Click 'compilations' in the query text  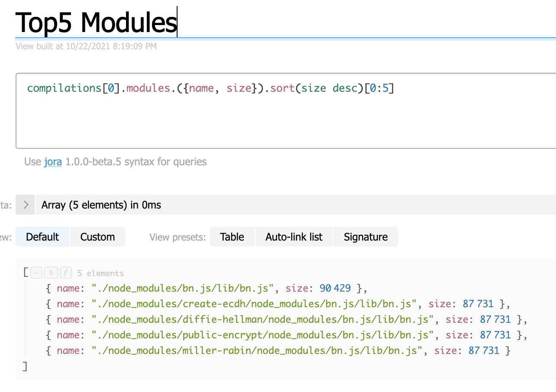64,88
